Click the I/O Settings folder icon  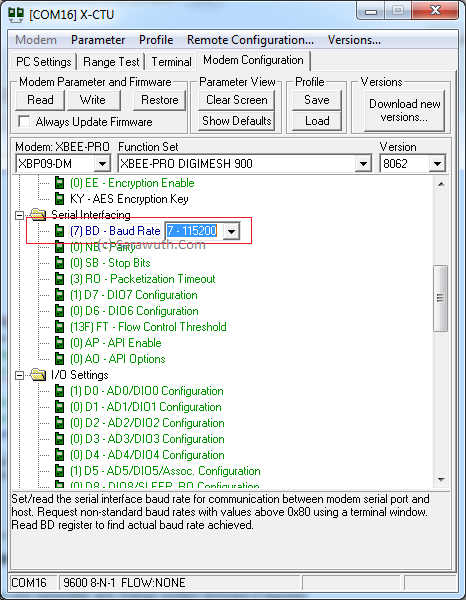[38, 375]
